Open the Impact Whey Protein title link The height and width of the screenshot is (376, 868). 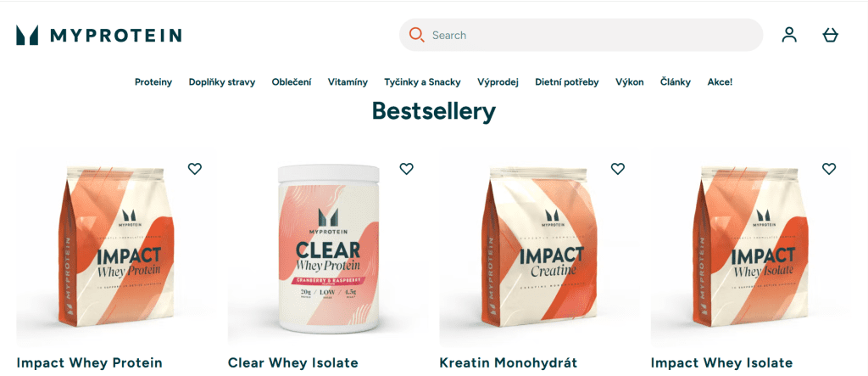pos(90,363)
